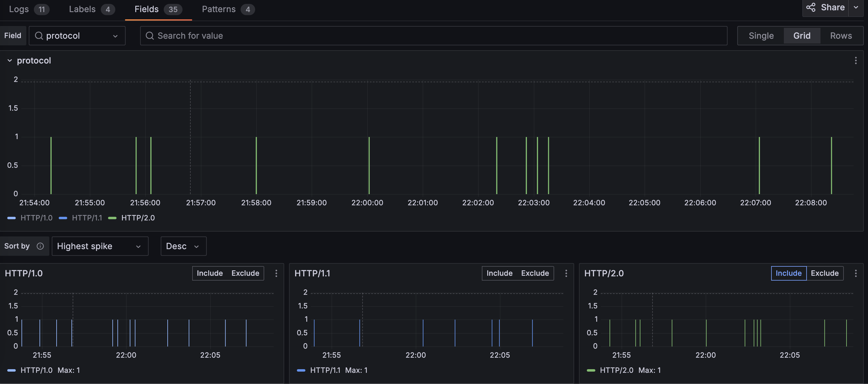Open the protocol panel three-dot menu

[856, 60]
